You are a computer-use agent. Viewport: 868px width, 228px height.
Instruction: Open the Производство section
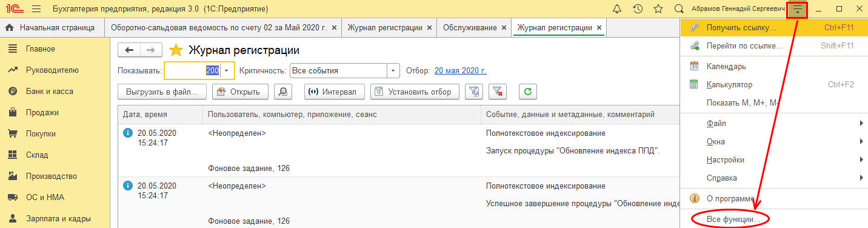pyautogui.click(x=52, y=176)
